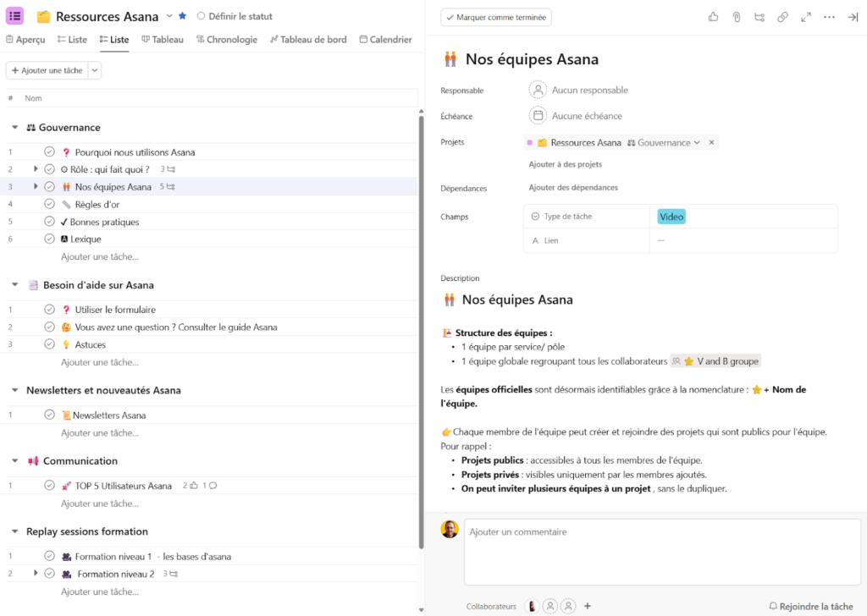The width and height of the screenshot is (867, 616).
Task: Click "Ajouter des dépendances" link
Action: (x=573, y=187)
